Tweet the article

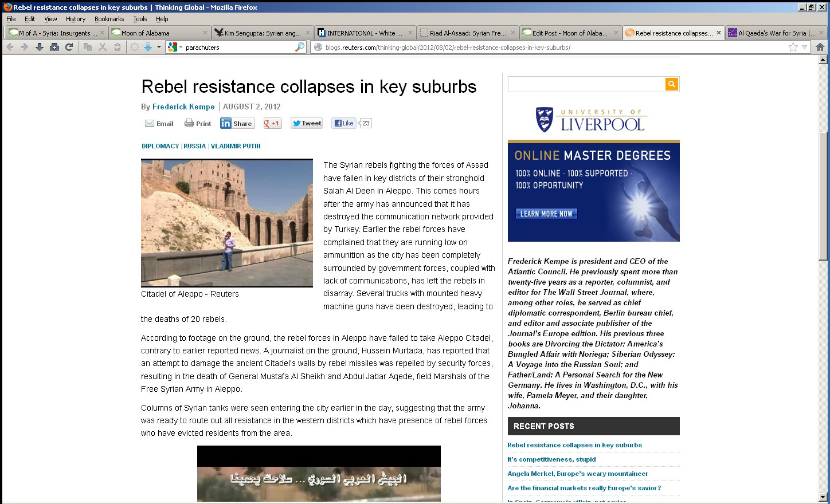click(x=307, y=123)
